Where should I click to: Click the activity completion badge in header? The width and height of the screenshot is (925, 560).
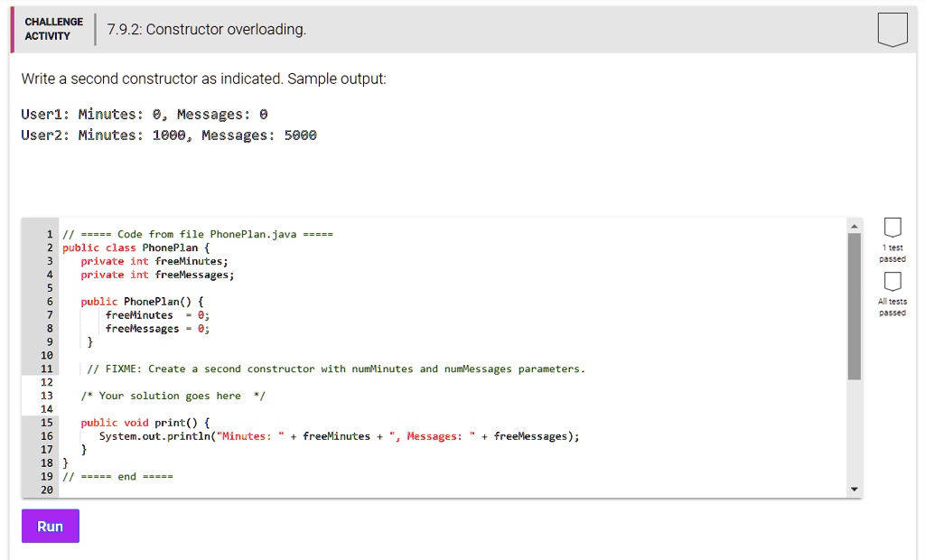[x=892, y=29]
